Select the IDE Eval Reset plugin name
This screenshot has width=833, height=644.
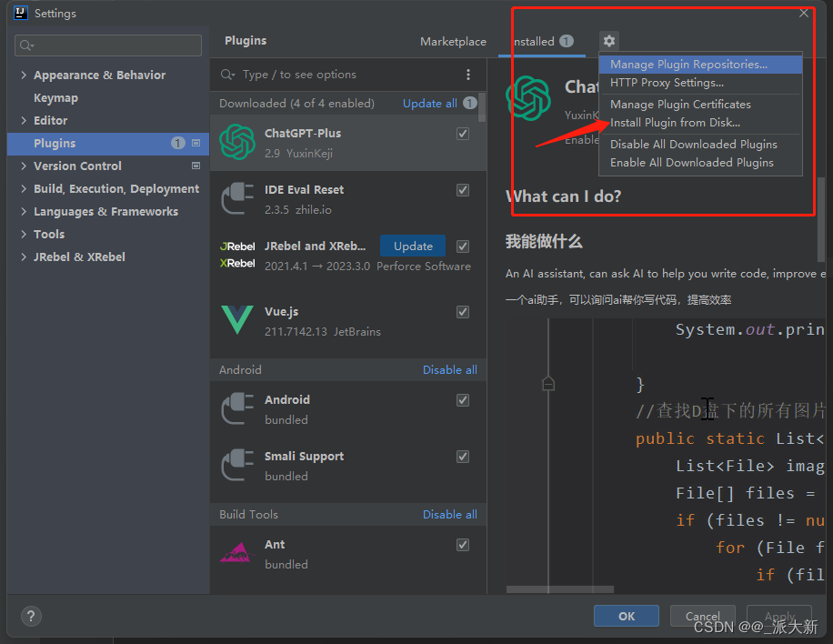305,190
